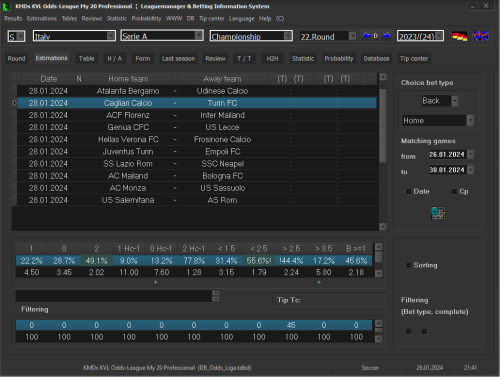Screen dimensions: 500x377
Task: Select the Atalanta Bergamo row
Action: [x=197, y=91]
